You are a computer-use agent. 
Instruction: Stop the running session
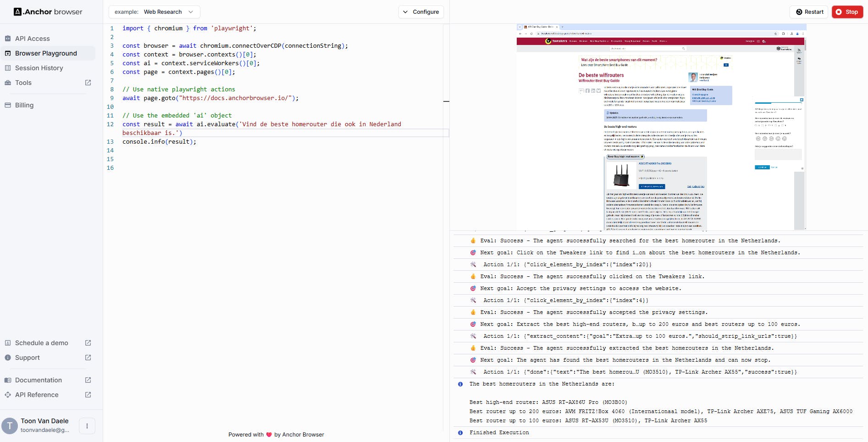coord(847,12)
